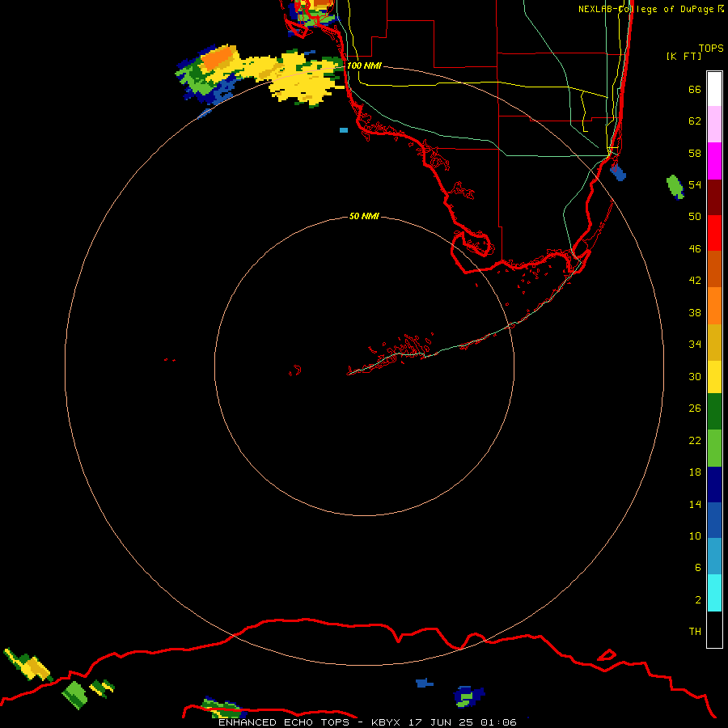Viewport: 728px width, 728px height.
Task: Click the legend value "14"
Action: 695,504
